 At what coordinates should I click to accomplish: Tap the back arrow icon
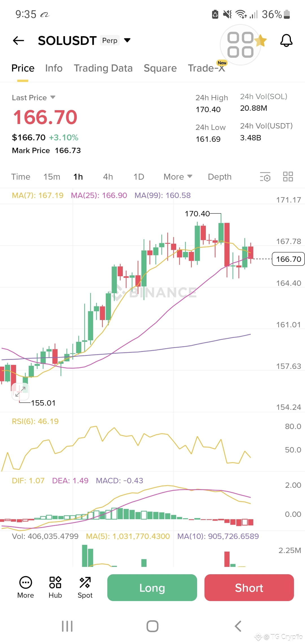[18, 41]
